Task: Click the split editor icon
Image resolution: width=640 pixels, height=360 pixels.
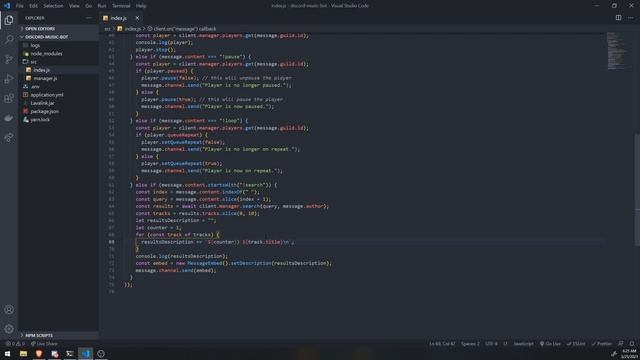Action: click(618, 18)
